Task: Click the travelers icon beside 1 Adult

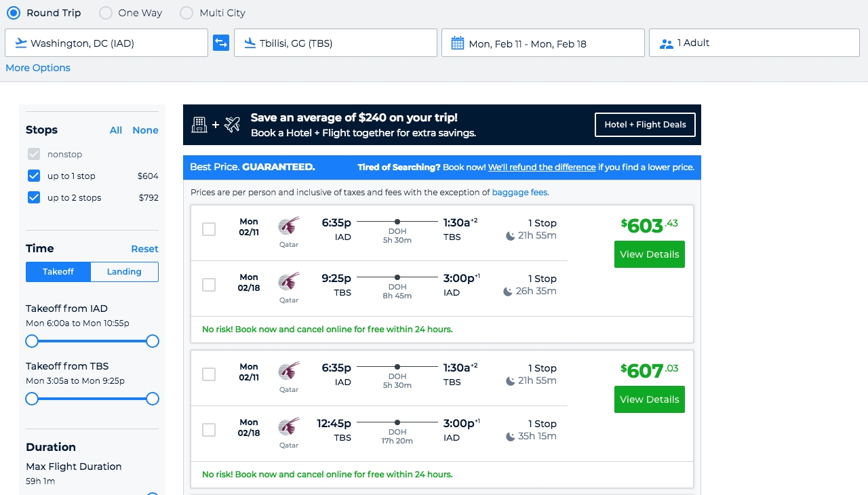Action: 666,43
